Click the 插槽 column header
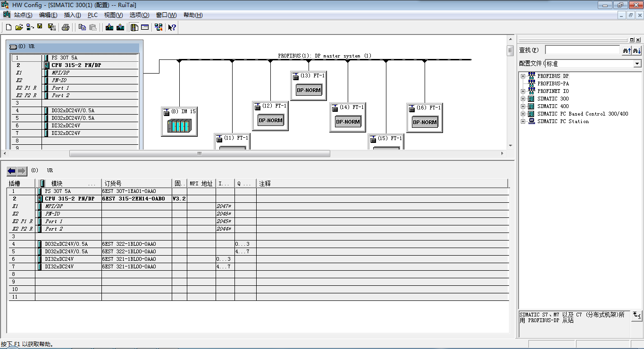 (x=21, y=183)
